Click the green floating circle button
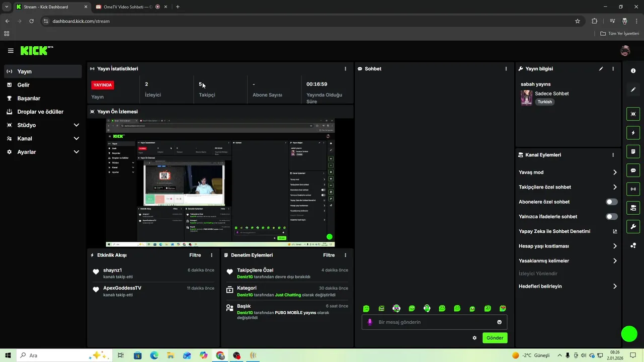 [629, 334]
